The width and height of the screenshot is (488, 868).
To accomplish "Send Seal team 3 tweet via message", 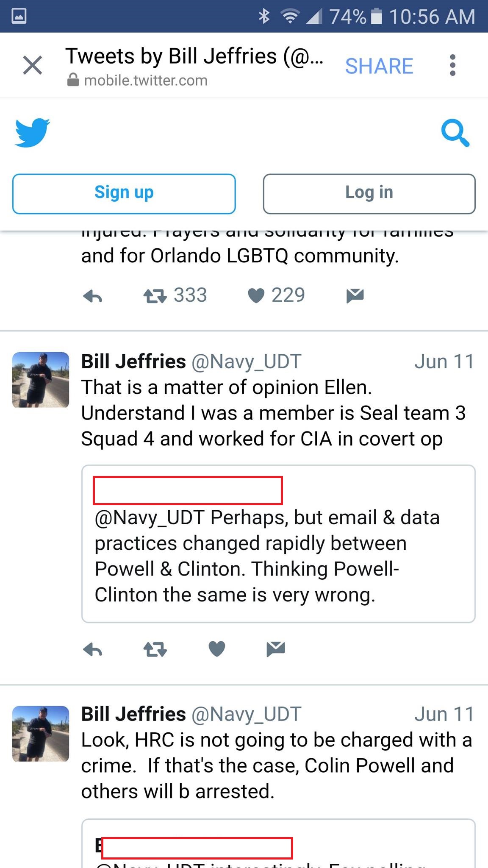I will click(x=276, y=649).
